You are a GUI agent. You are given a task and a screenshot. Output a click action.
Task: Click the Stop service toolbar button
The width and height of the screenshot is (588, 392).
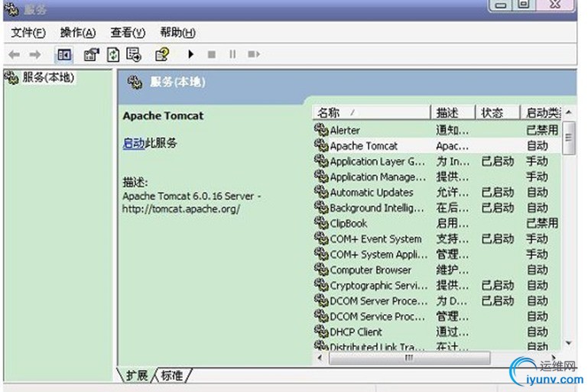212,55
